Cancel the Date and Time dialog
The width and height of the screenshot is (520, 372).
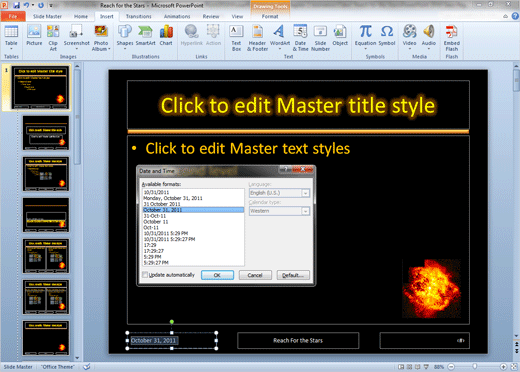tap(255, 275)
